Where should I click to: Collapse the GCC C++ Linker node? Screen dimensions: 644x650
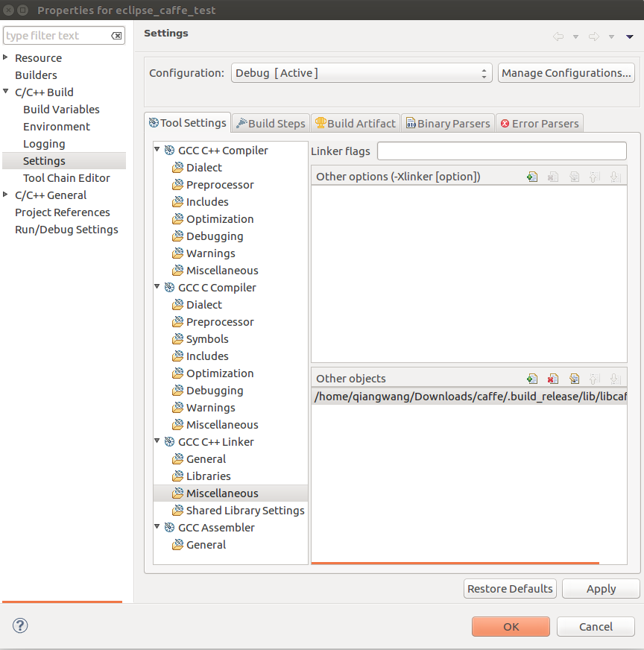tap(157, 441)
